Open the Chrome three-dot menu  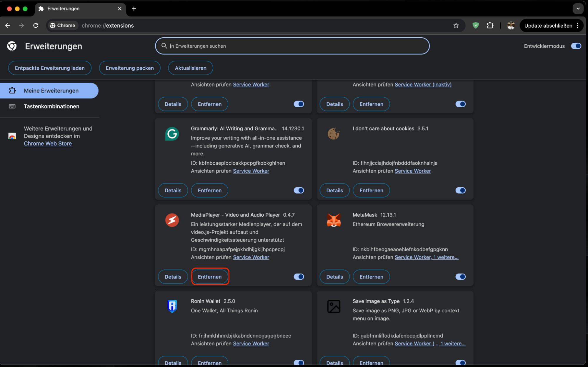(x=578, y=26)
